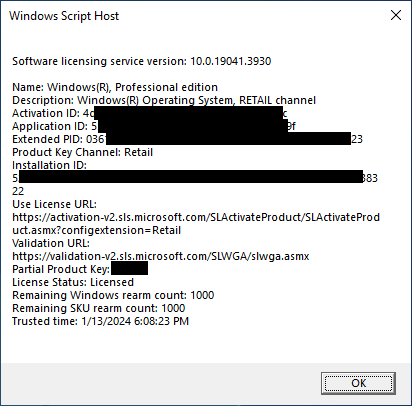Click the Description RETAIL channel line
Viewport: 412px width, 406px height.
point(164,100)
